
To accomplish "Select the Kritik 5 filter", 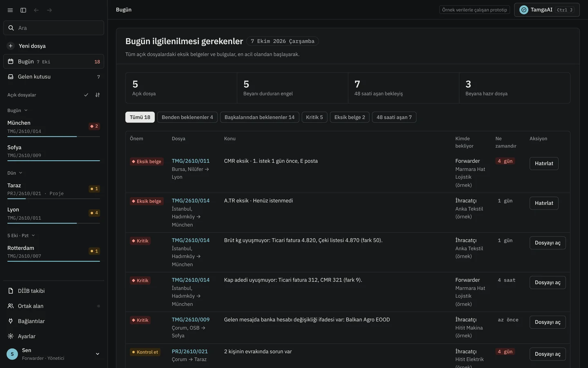I will [314, 117].
